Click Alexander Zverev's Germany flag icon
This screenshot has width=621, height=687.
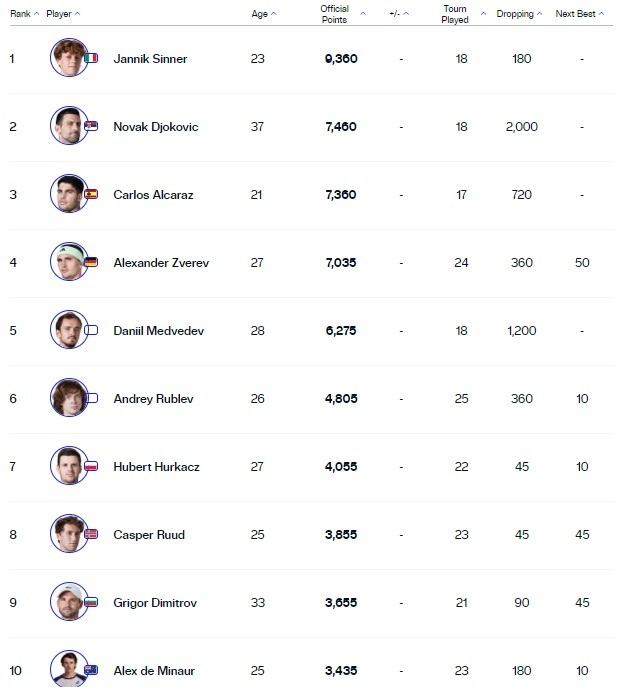(92, 262)
